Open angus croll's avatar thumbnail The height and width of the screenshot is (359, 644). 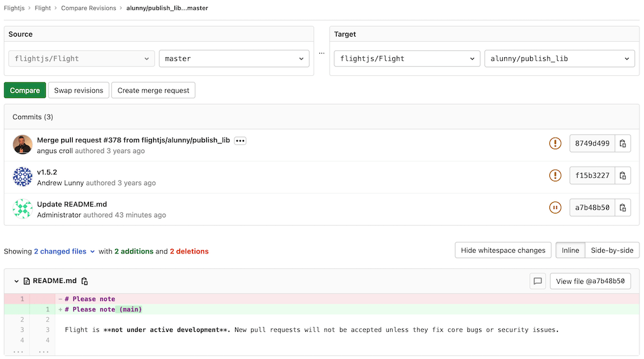[x=23, y=145]
